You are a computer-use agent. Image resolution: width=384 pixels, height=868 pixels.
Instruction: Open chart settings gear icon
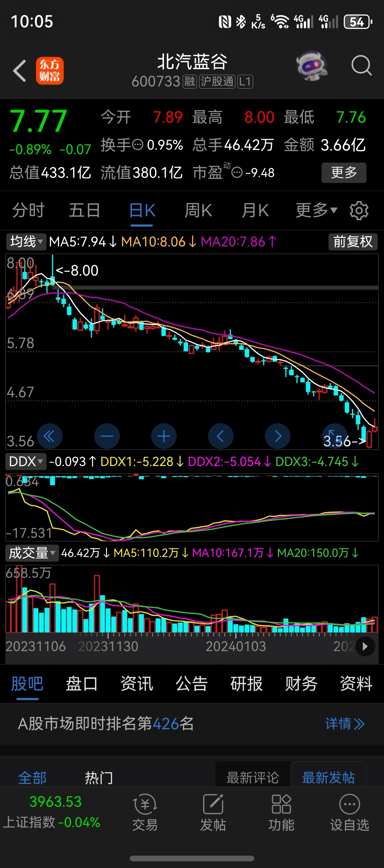[x=359, y=211]
